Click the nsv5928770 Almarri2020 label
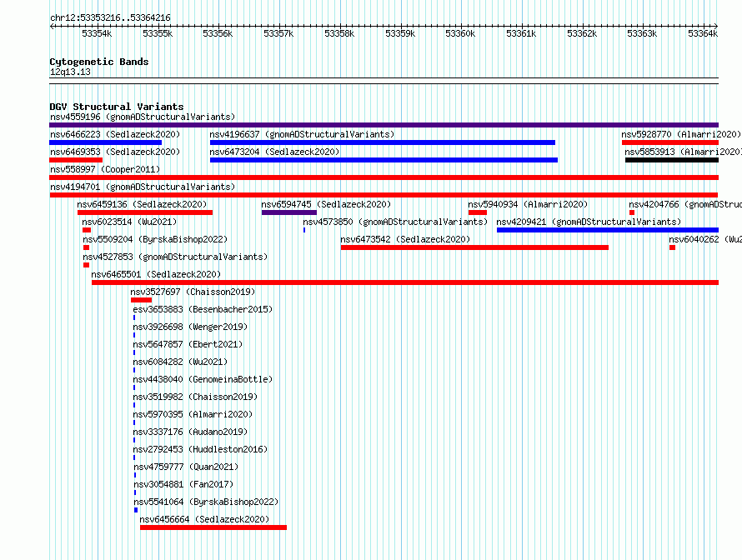Image resolution: width=742 pixels, height=560 pixels. (681, 134)
